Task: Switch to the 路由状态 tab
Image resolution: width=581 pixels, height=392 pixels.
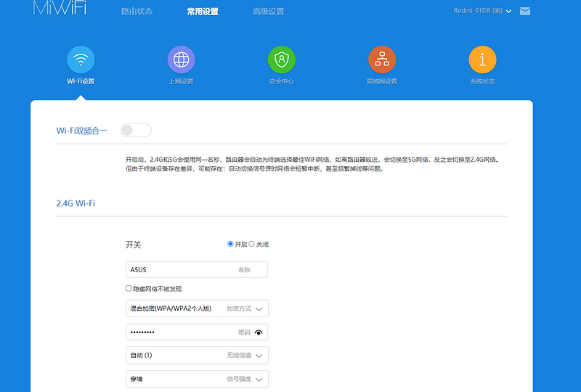Action: pos(137,12)
